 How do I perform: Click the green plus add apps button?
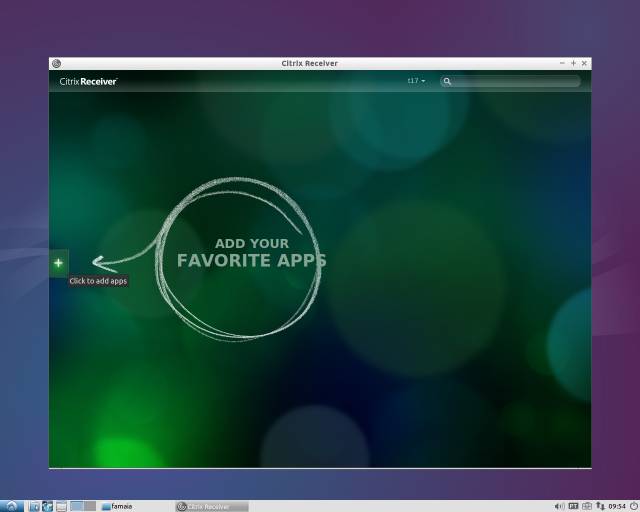point(58,263)
